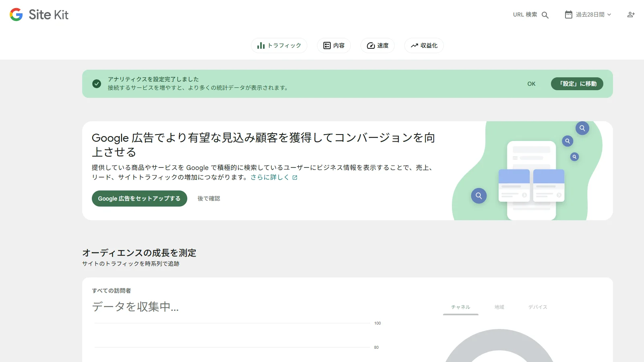
Task: Click the trend arrow icon in 収益化 chip
Action: point(414,46)
